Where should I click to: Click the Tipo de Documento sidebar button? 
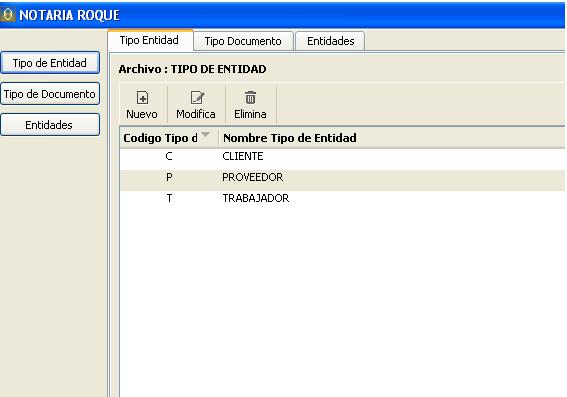pos(50,94)
